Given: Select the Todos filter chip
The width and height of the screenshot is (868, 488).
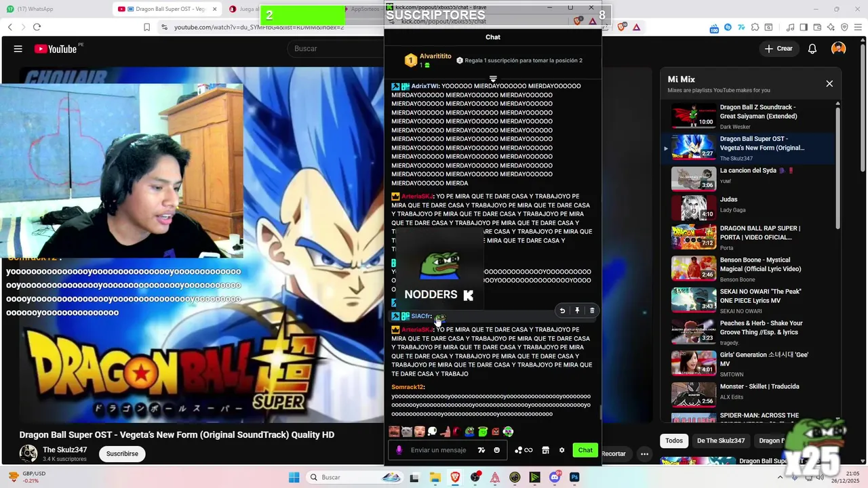Looking at the screenshot, I should 674,441.
